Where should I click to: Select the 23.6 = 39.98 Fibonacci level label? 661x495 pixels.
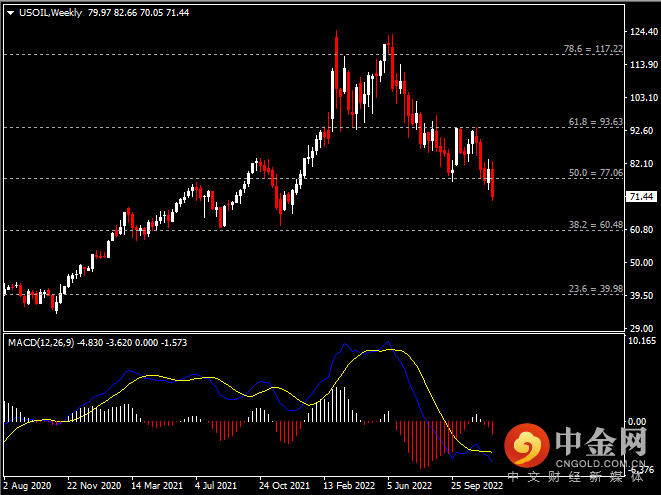point(596,288)
